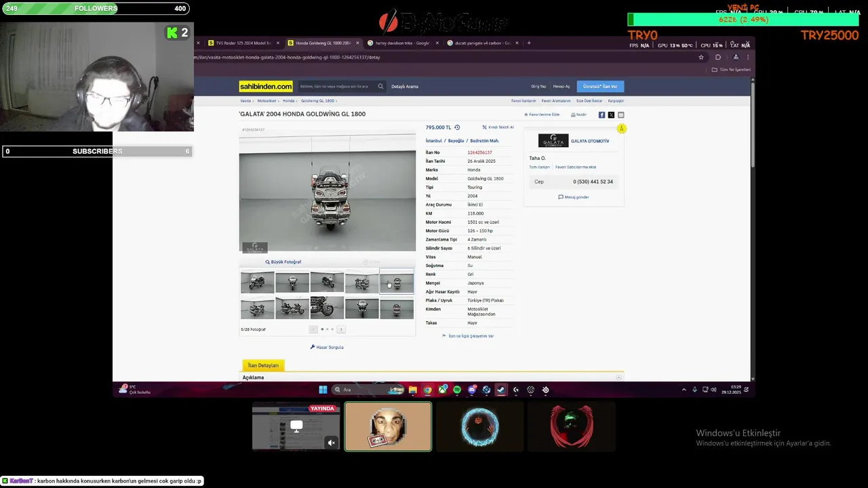The image size is (868, 488).
Task: Open Chrome from taskbar
Action: (x=427, y=390)
